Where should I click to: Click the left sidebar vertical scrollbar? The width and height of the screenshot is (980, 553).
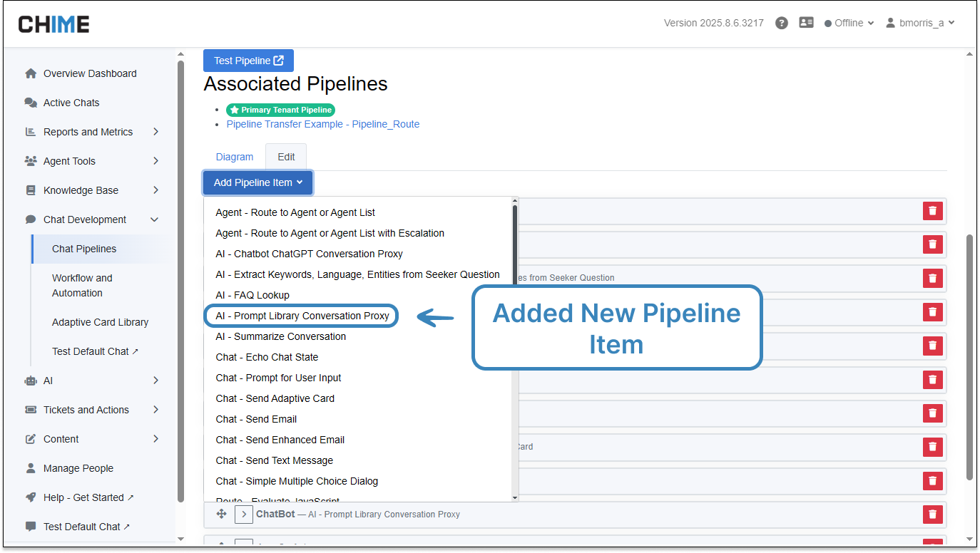[x=180, y=281]
